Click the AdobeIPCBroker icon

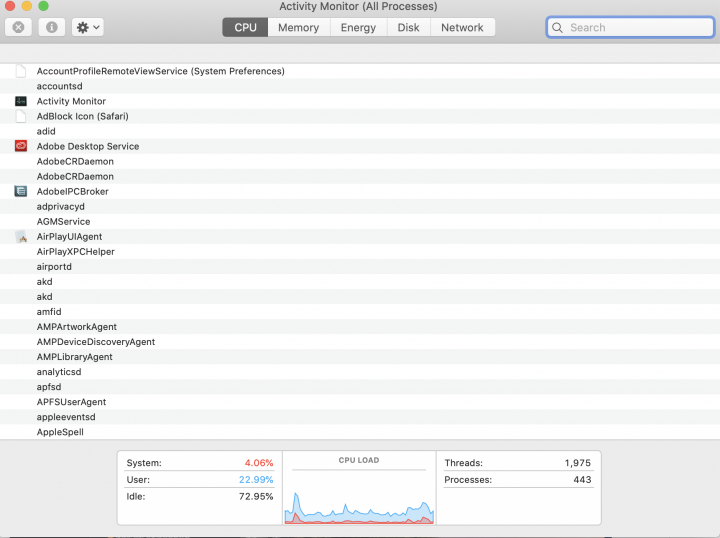point(21,191)
